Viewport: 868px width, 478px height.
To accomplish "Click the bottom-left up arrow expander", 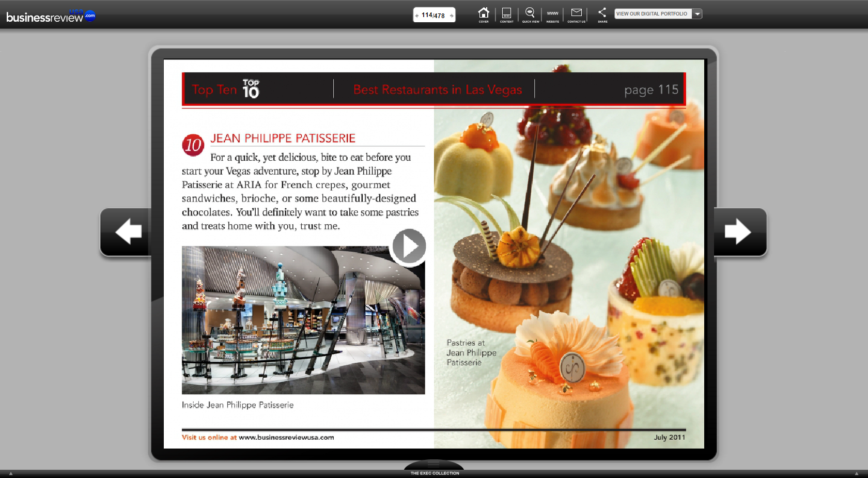I will point(10,473).
